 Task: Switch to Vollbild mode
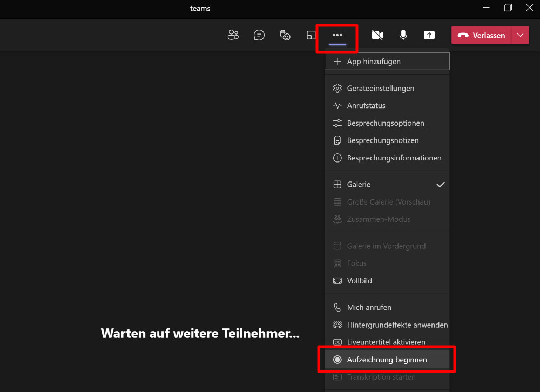coord(387,281)
